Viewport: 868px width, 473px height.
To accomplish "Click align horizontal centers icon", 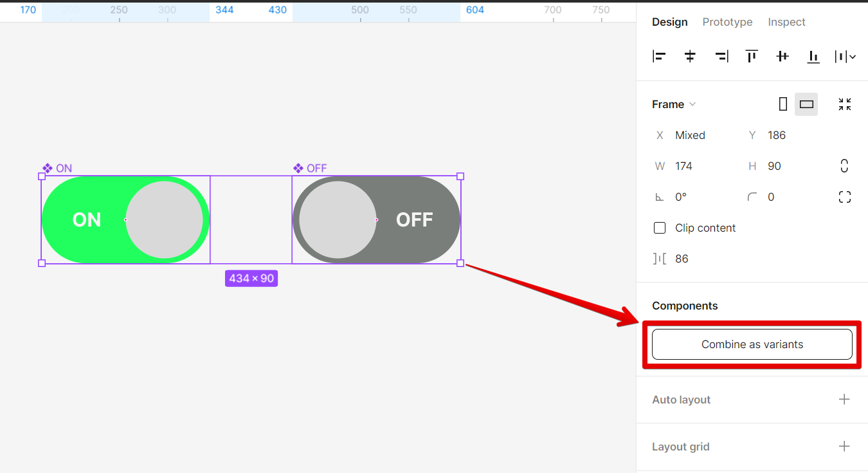I will pyautogui.click(x=690, y=57).
